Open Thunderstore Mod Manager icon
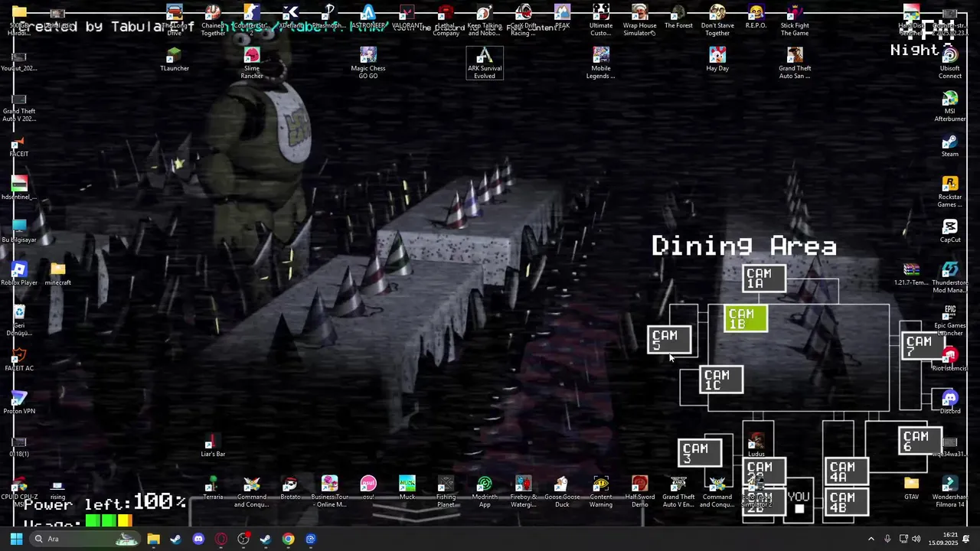 click(x=950, y=277)
